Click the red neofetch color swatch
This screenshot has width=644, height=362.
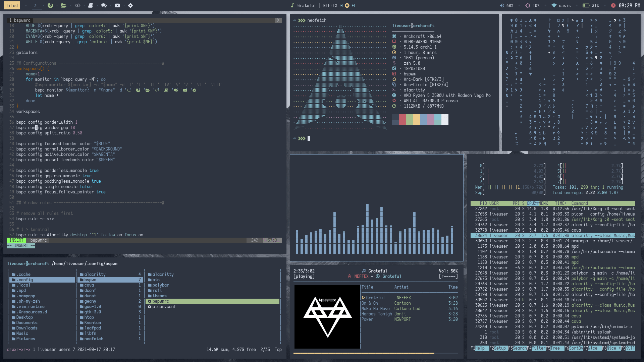(402, 120)
